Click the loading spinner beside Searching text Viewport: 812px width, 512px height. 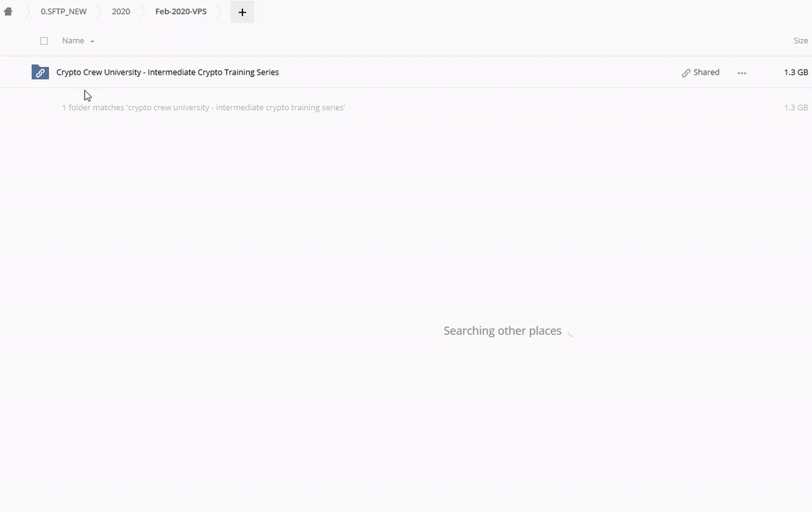point(570,331)
